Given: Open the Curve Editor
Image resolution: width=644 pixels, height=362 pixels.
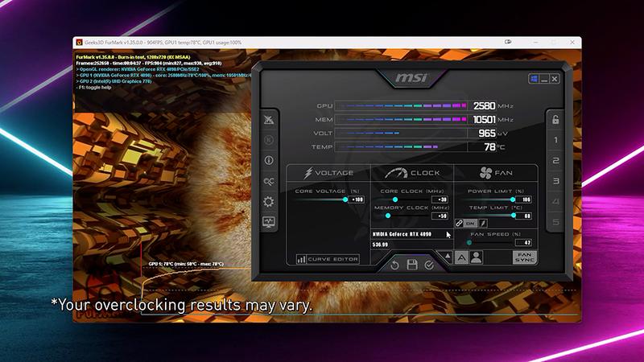Looking at the screenshot, I should pos(329,259).
